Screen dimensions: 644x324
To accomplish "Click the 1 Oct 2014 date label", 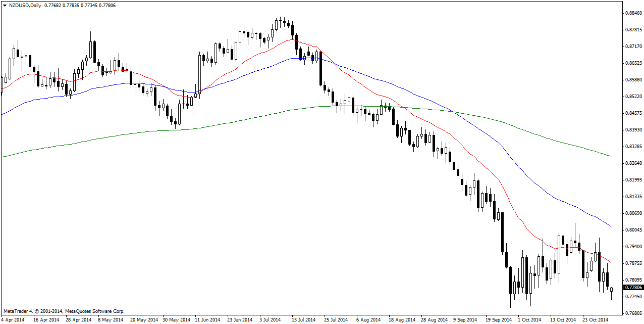I will (530, 319).
